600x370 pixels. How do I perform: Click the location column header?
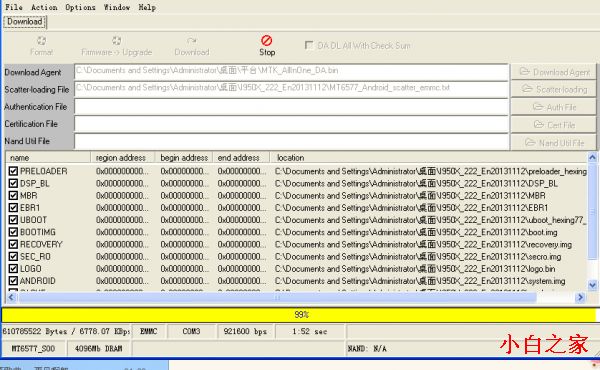tap(429, 158)
